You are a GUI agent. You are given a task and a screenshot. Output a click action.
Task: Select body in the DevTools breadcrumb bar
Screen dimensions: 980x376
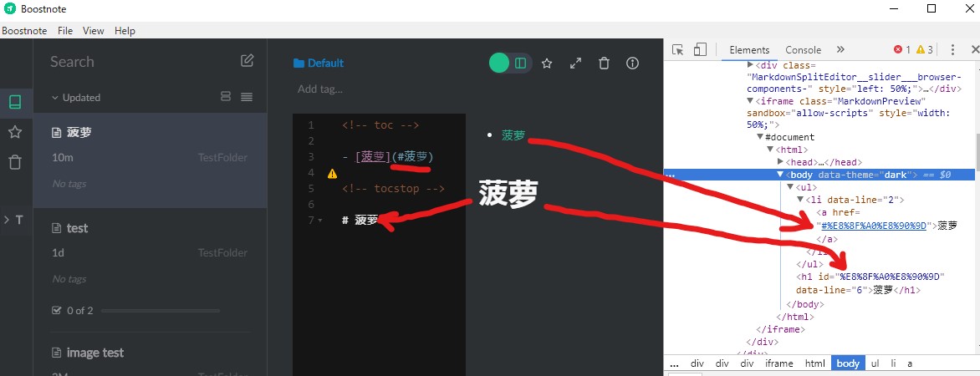848,363
